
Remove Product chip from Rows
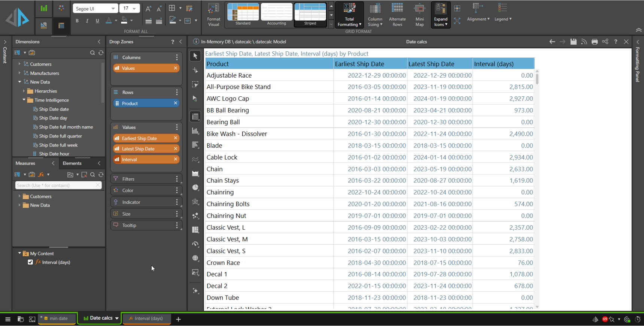click(x=175, y=103)
